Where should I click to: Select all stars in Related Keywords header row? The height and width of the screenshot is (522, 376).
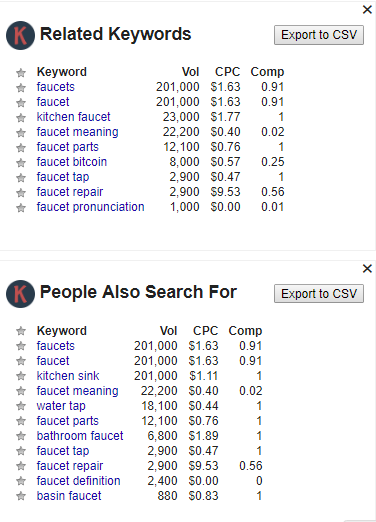tap(21, 73)
